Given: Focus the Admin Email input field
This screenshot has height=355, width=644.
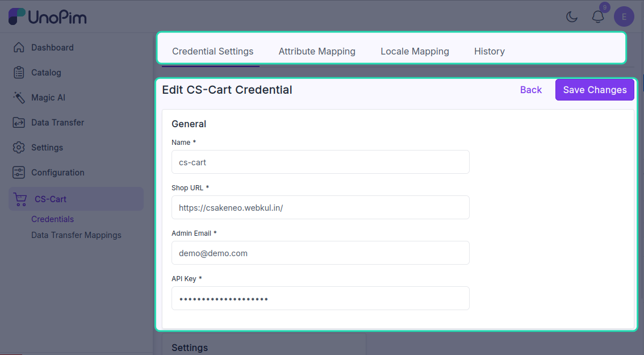Looking at the screenshot, I should (x=320, y=253).
